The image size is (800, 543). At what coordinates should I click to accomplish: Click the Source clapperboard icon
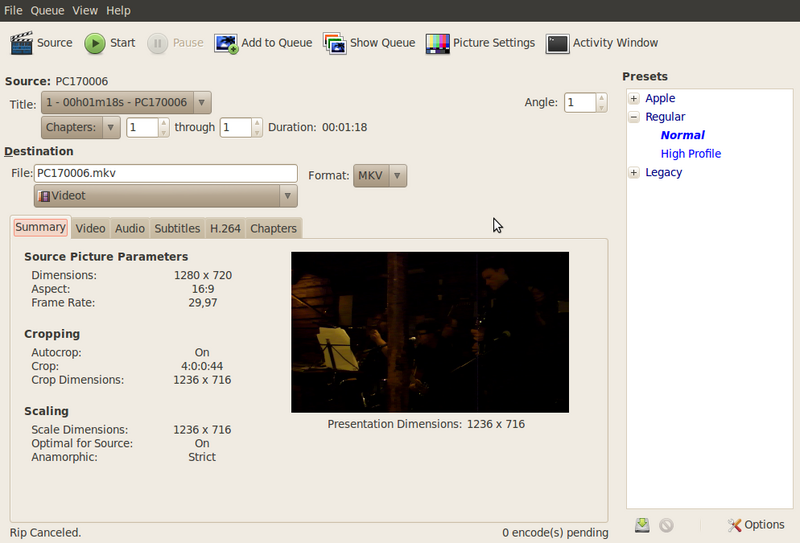coord(22,43)
